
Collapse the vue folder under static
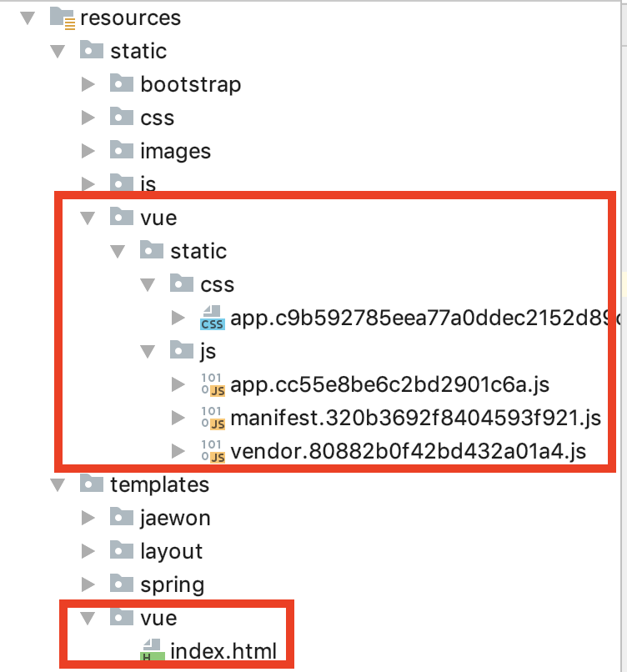pyautogui.click(x=88, y=218)
